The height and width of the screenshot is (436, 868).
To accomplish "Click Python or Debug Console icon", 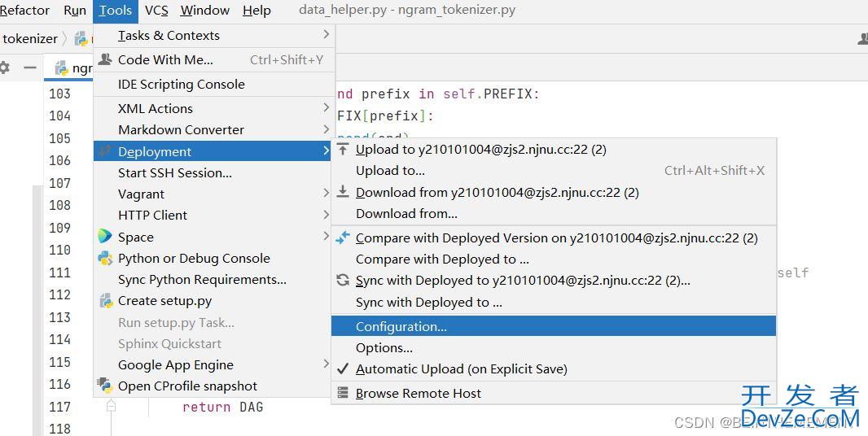I will tap(105, 258).
